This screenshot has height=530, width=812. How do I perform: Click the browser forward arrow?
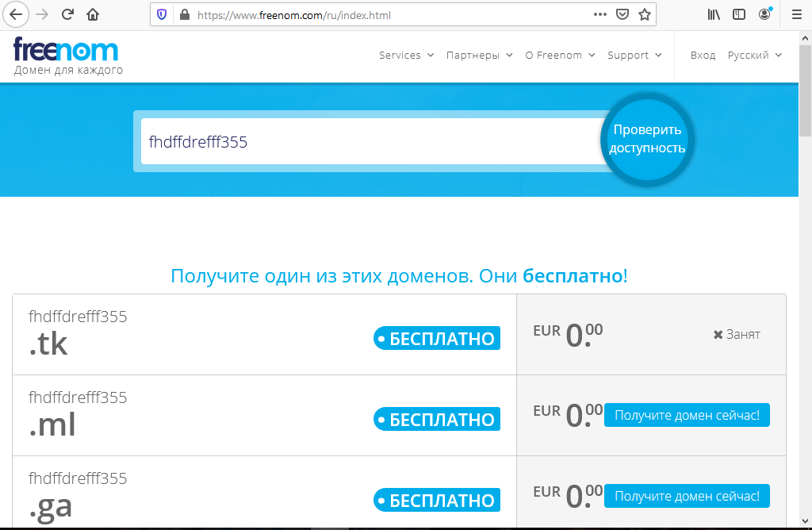pos(42,14)
